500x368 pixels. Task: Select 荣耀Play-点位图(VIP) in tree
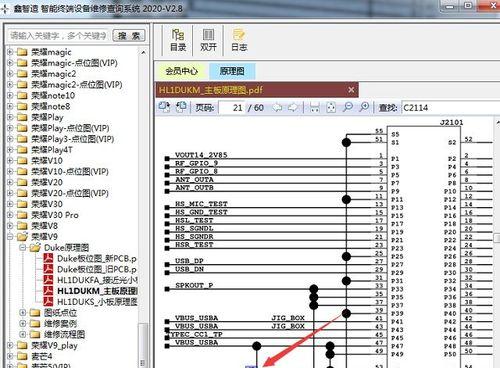[x=70, y=128]
